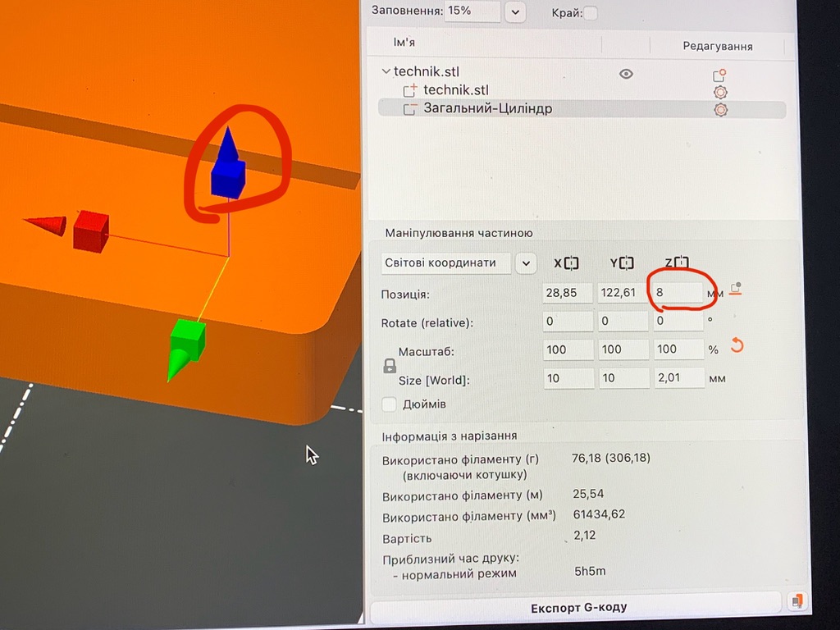Click the add-part icon on technik.stl root row

tap(719, 75)
